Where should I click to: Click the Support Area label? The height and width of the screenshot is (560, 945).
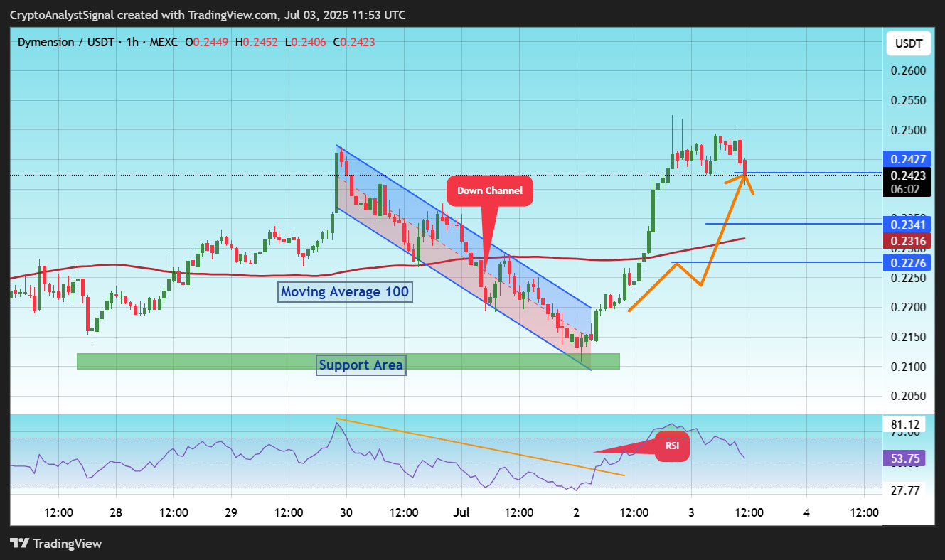tap(361, 365)
